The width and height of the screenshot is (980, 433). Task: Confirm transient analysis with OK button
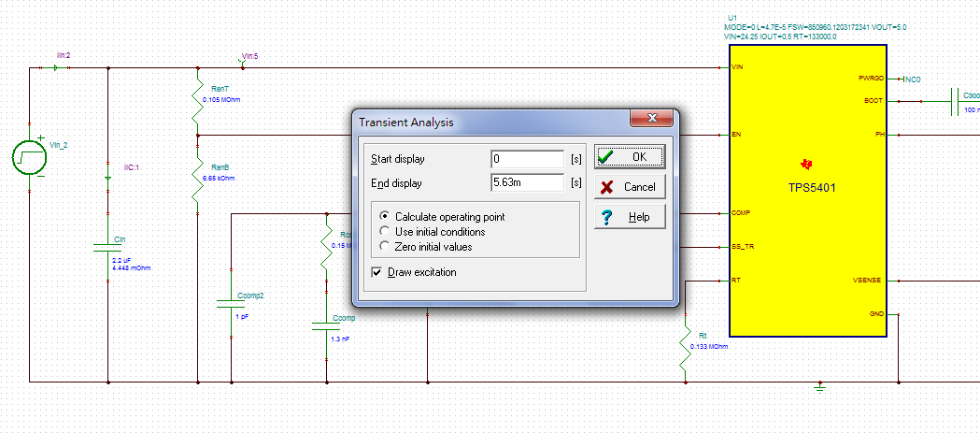pyautogui.click(x=630, y=156)
